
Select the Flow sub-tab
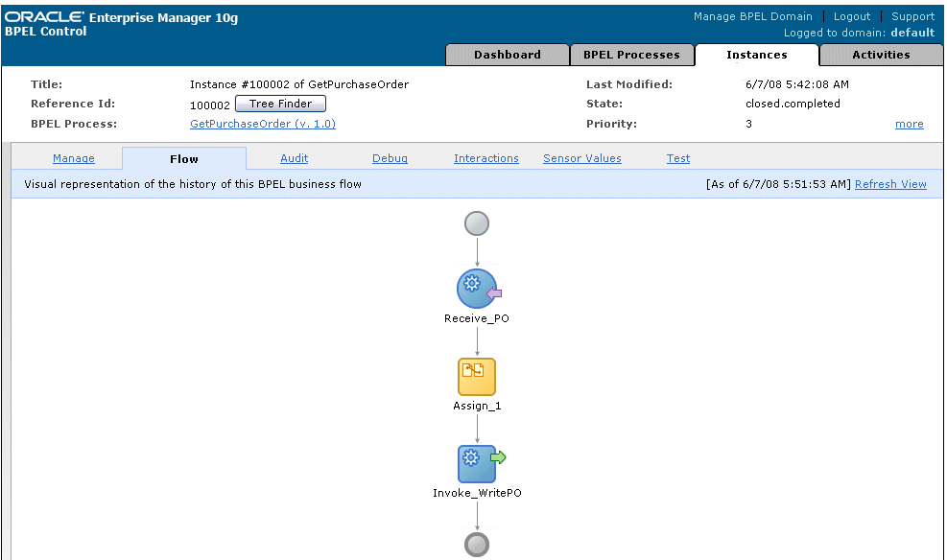click(184, 159)
